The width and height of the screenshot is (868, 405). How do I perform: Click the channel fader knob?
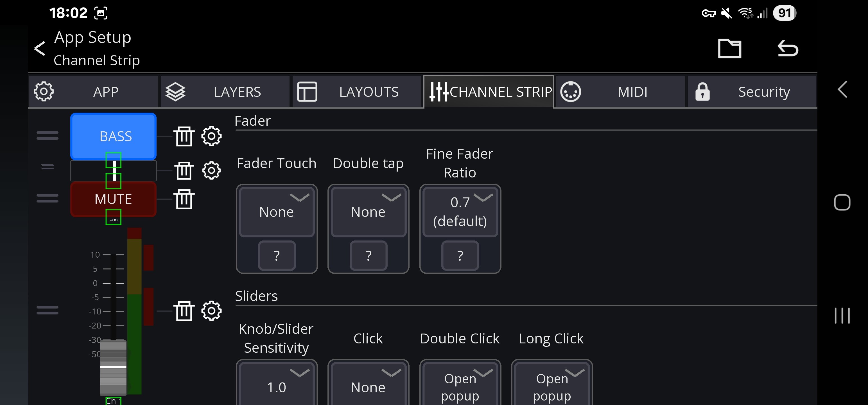tap(113, 367)
